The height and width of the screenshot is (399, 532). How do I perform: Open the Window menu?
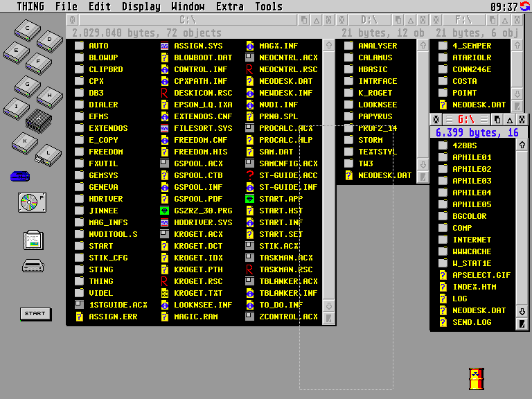point(188,6)
